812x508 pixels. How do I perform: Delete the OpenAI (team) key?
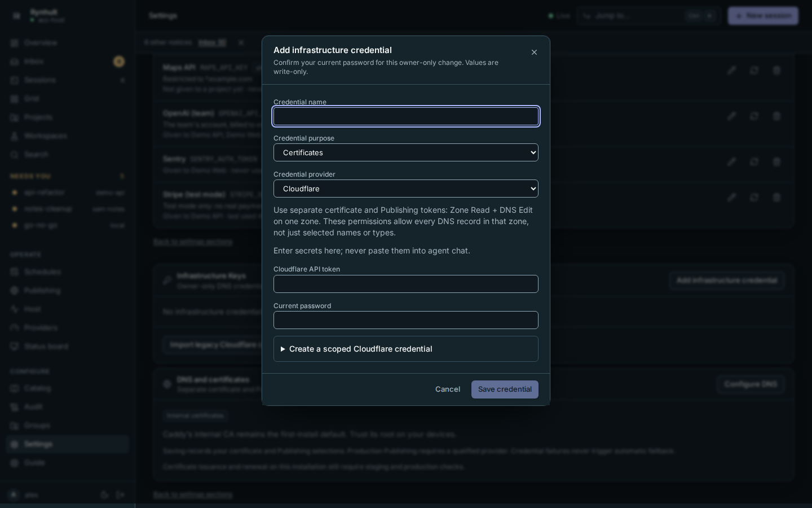click(x=776, y=116)
